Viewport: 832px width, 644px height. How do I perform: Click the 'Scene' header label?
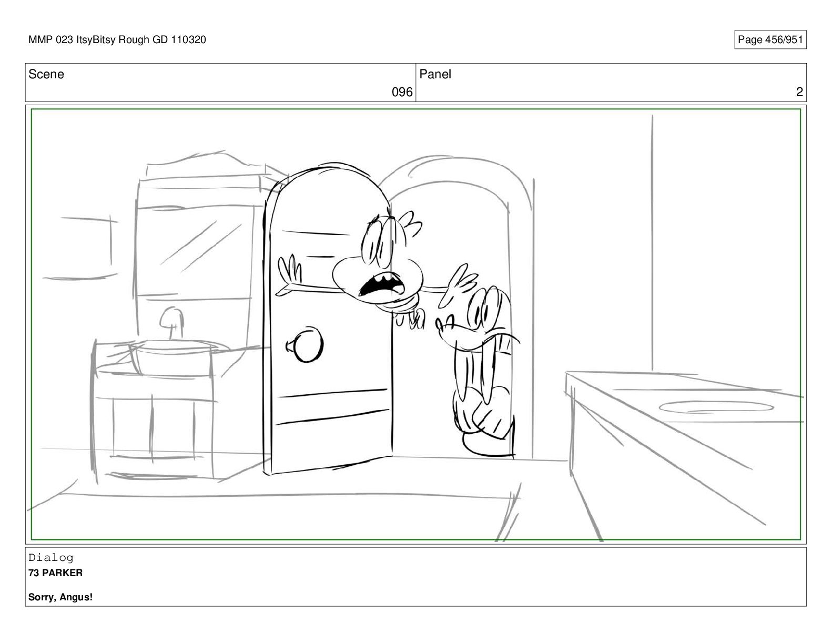(x=46, y=74)
